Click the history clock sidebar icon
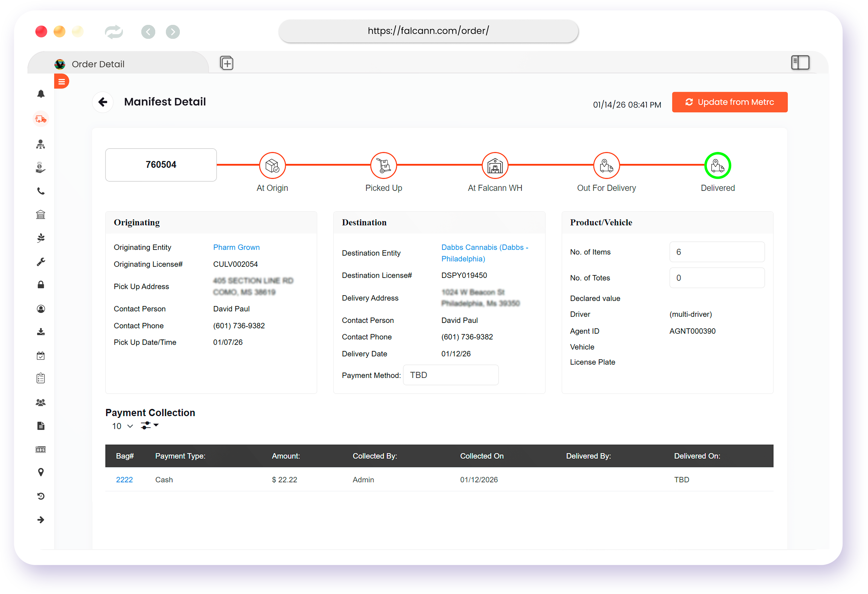The width and height of the screenshot is (868, 594). (41, 496)
